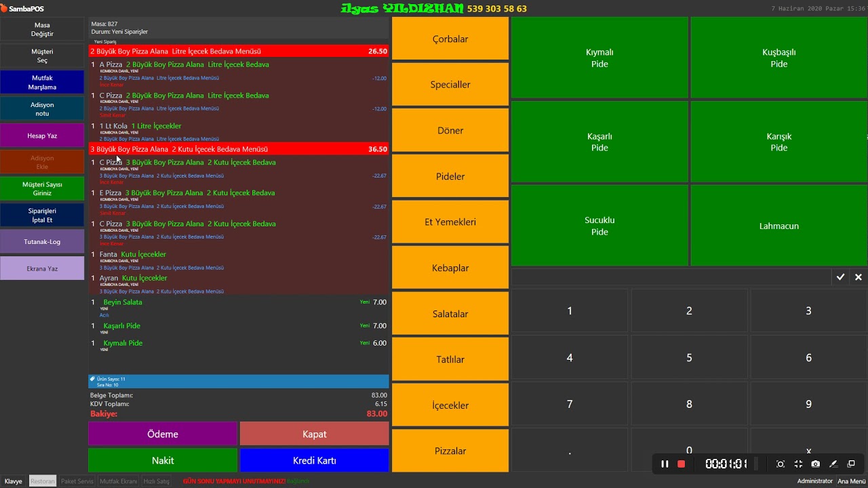Click numpad key 9
The height and width of the screenshot is (488, 868).
pyautogui.click(x=808, y=404)
